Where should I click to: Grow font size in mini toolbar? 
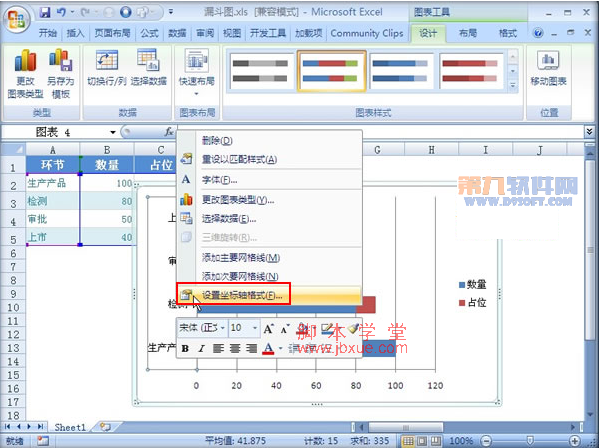click(x=268, y=328)
